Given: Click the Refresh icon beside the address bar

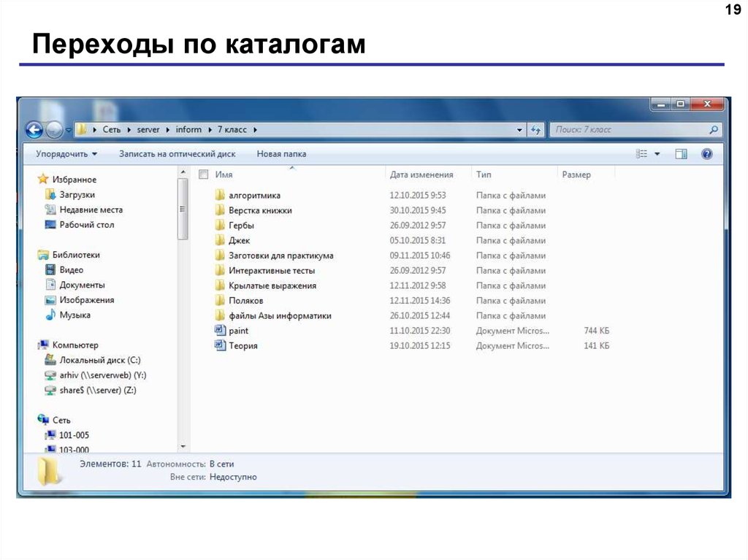Looking at the screenshot, I should coord(535,129).
